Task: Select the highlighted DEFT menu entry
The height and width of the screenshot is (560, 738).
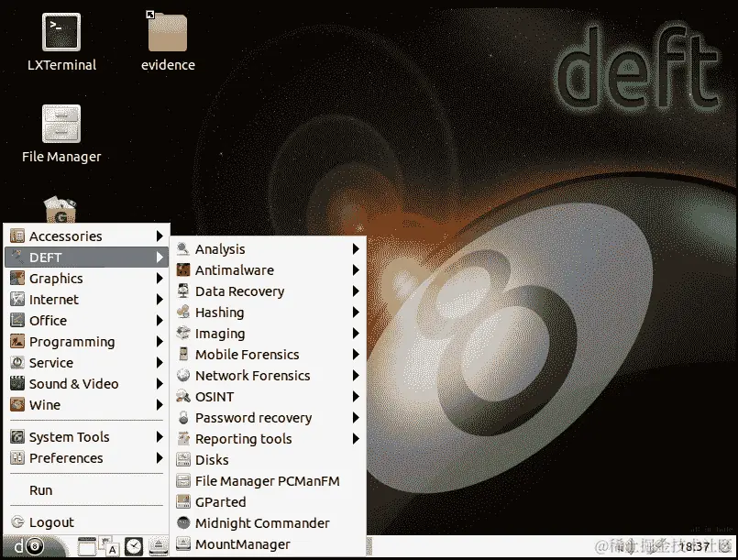Action: tap(86, 257)
